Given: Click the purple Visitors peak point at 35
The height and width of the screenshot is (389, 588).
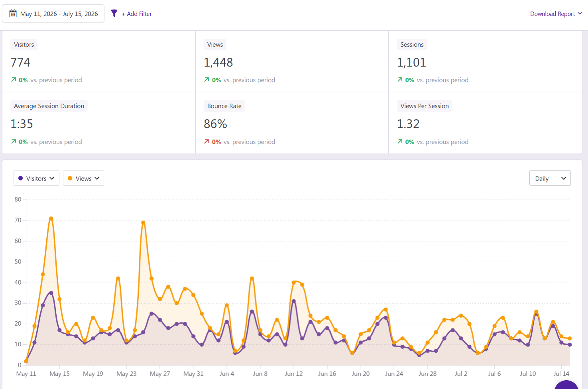Looking at the screenshot, I should coord(51,293).
